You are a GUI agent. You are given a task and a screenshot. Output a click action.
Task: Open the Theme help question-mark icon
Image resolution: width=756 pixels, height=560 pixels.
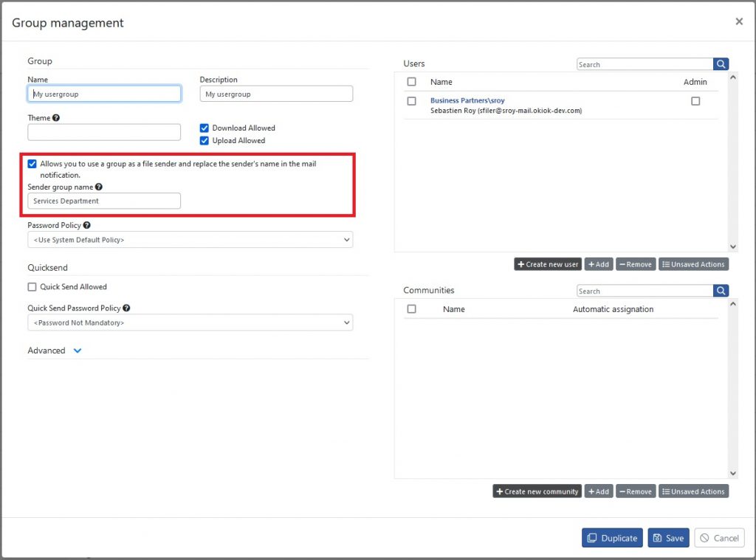point(56,117)
